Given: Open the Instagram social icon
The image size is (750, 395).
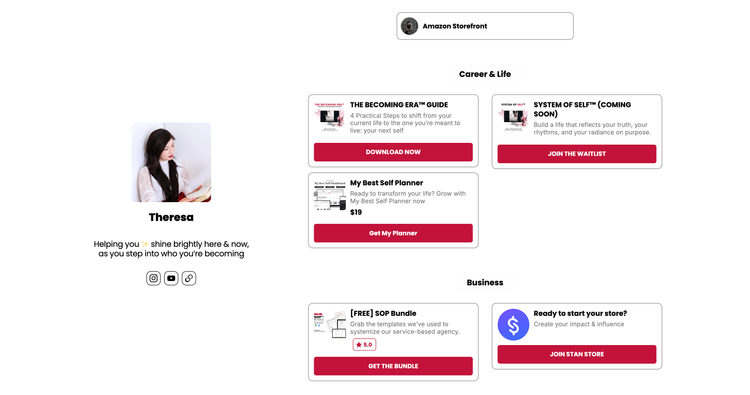Looking at the screenshot, I should pyautogui.click(x=153, y=278).
